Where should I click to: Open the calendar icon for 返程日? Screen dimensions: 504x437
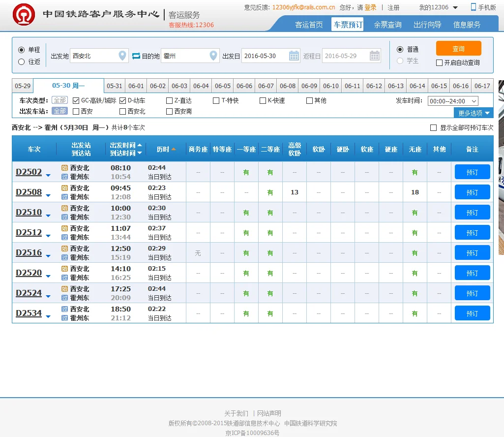pyautogui.click(x=375, y=56)
